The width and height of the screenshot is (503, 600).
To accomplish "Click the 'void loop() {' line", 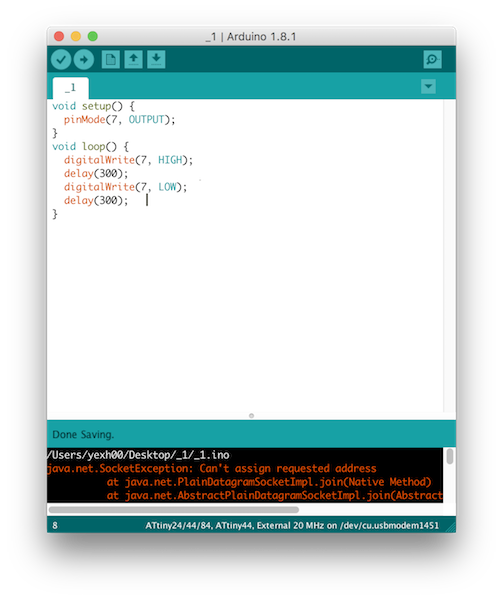I will 91,147.
